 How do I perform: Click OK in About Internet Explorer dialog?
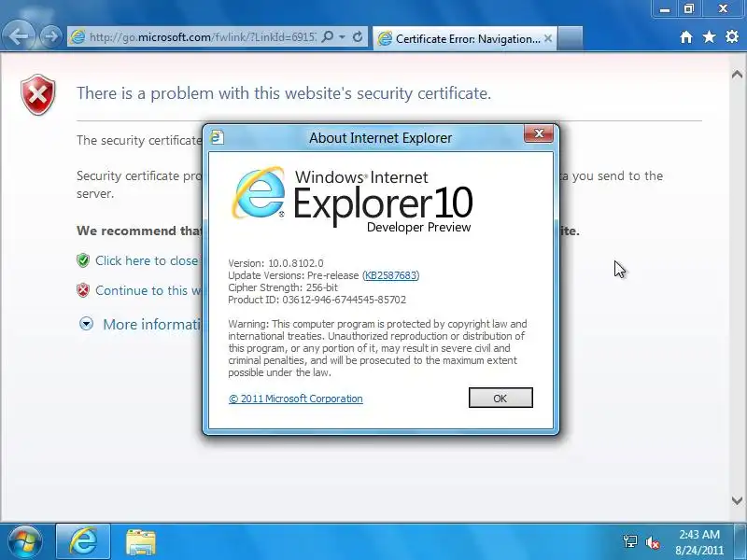point(500,399)
